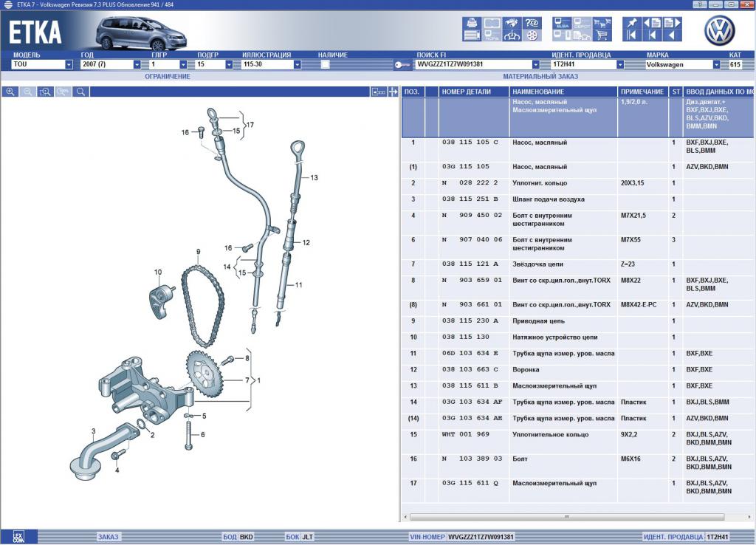Click the LexCom logo in the status bar
The height and width of the screenshot is (545, 756).
click(x=18, y=537)
